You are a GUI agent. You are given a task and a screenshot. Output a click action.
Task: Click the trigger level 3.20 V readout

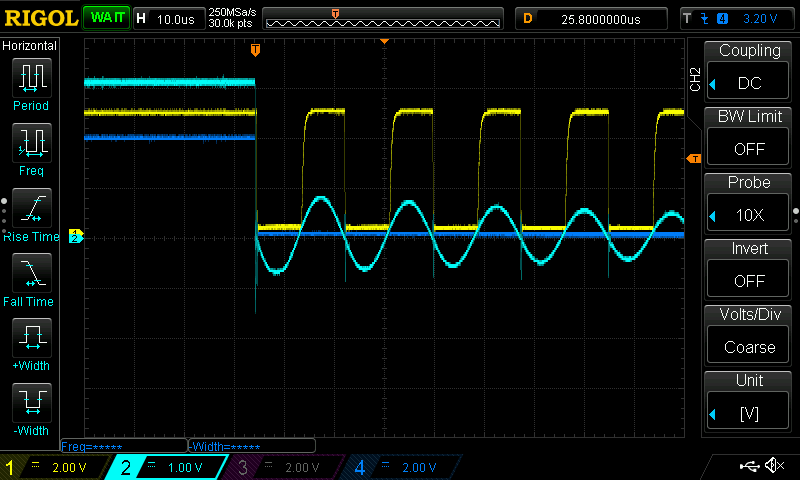pos(760,19)
